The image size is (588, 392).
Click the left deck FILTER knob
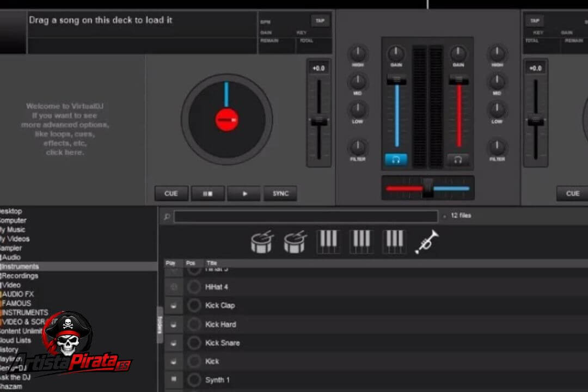click(x=358, y=148)
